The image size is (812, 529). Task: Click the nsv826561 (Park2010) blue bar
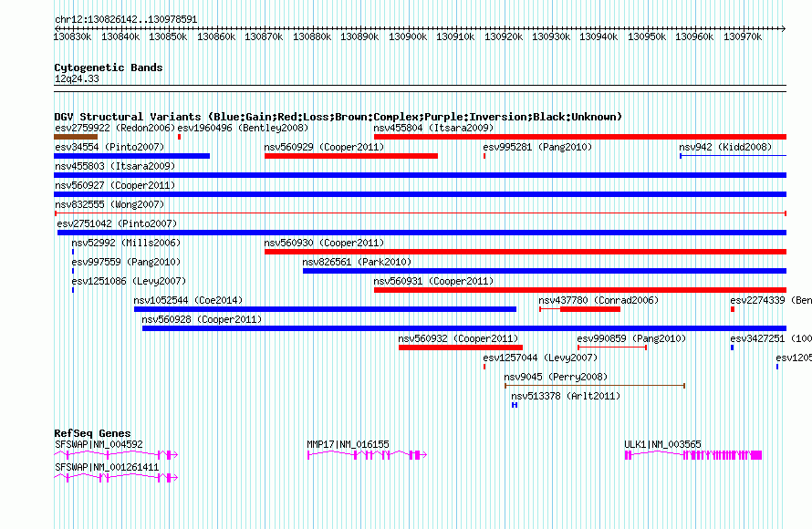pos(545,271)
